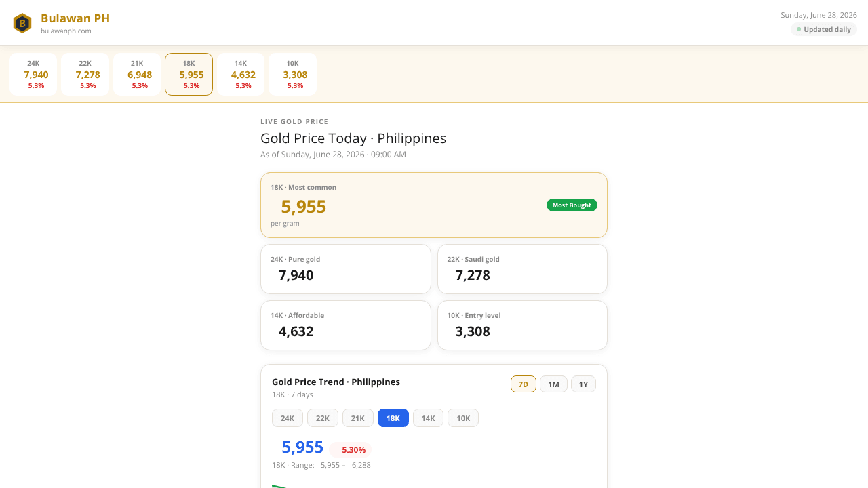Screen dimensions: 868x488
Task: Open the Bulawan PH site title link
Action: (75, 18)
